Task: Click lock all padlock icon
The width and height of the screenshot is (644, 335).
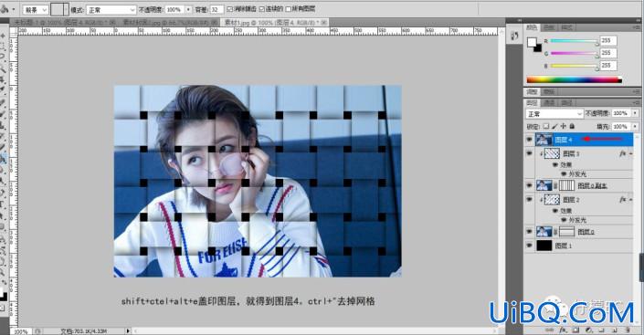Action: 572,126
